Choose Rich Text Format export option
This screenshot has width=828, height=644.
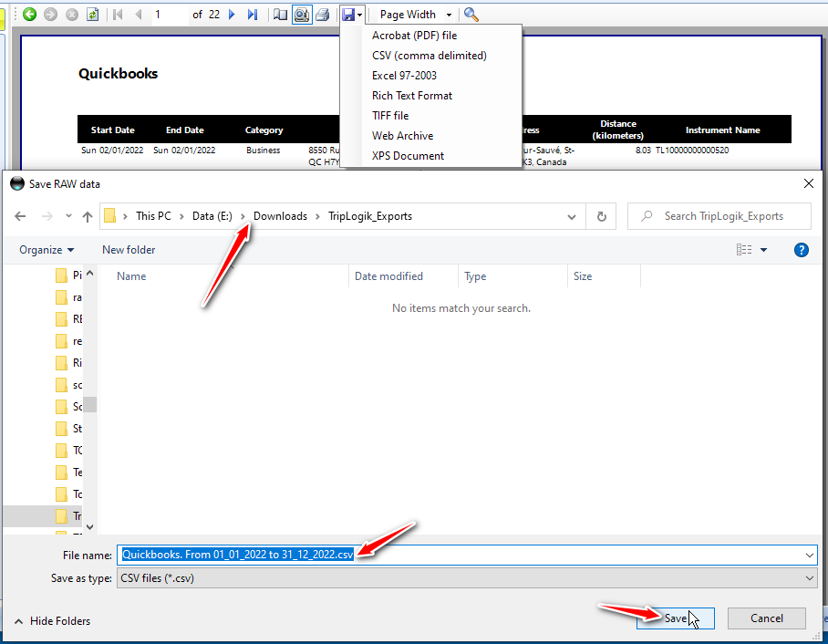412,96
